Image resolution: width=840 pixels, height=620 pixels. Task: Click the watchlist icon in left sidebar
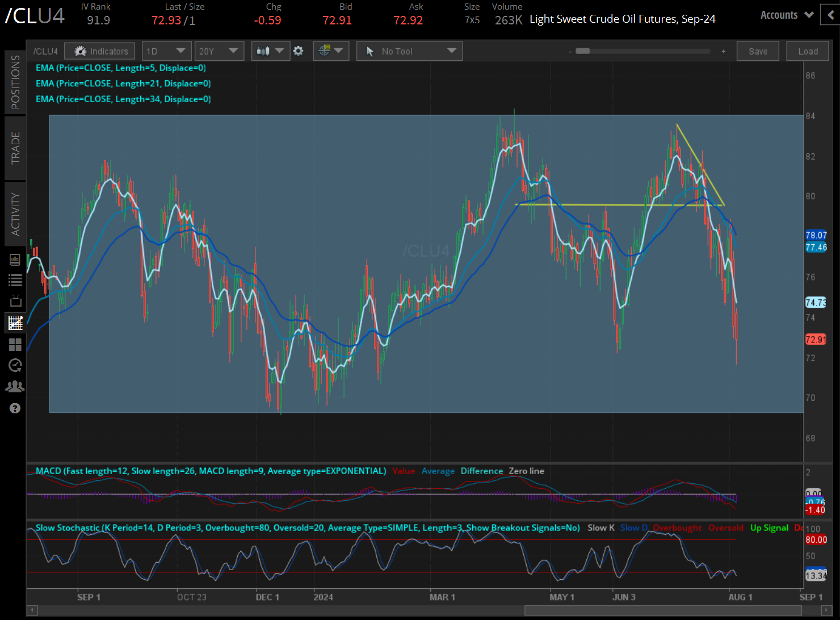point(15,280)
